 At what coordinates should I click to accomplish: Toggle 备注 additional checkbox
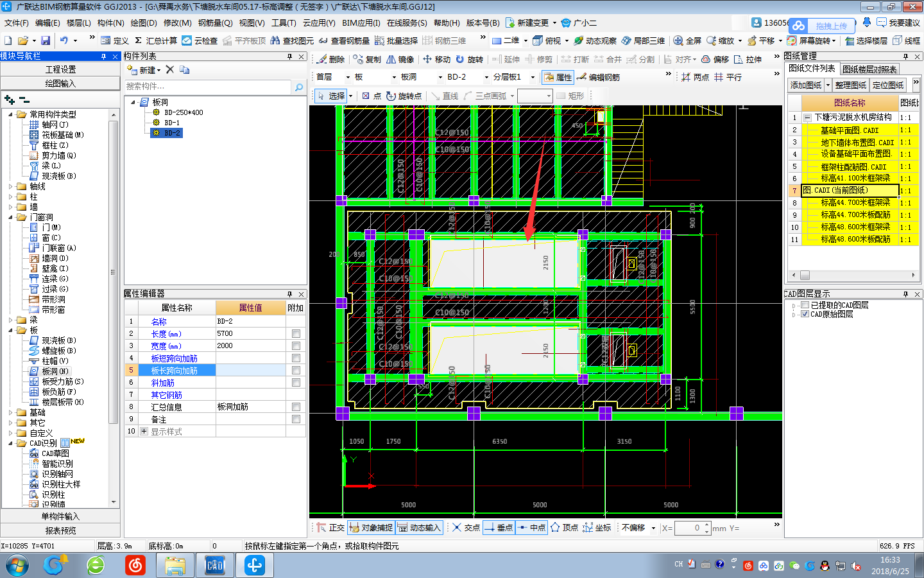296,419
